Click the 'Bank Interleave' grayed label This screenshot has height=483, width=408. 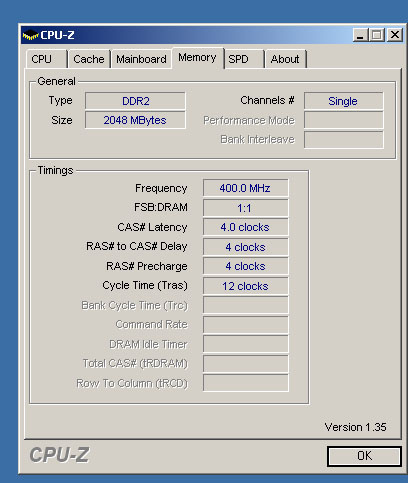(x=257, y=139)
